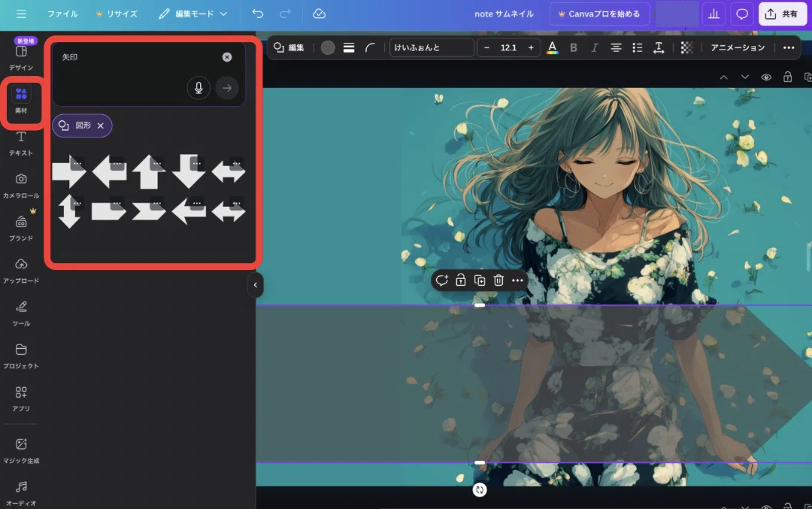Insert the pentagon arrow shape
Viewport: 812px width, 509px height.
coord(109,211)
